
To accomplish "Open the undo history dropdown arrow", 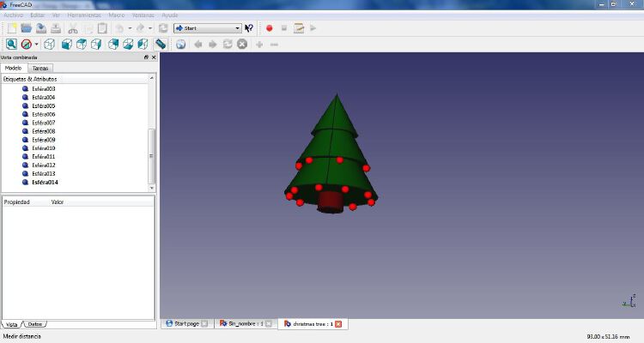I will pos(130,28).
